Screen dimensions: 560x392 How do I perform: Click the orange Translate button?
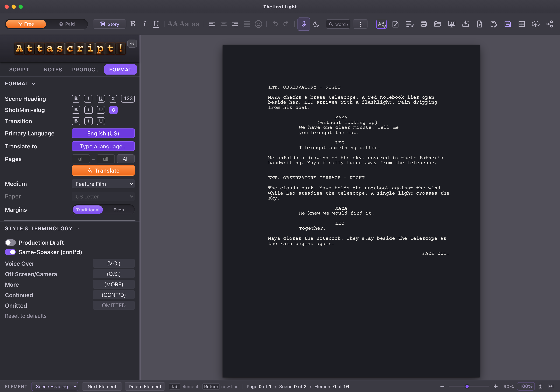[103, 170]
